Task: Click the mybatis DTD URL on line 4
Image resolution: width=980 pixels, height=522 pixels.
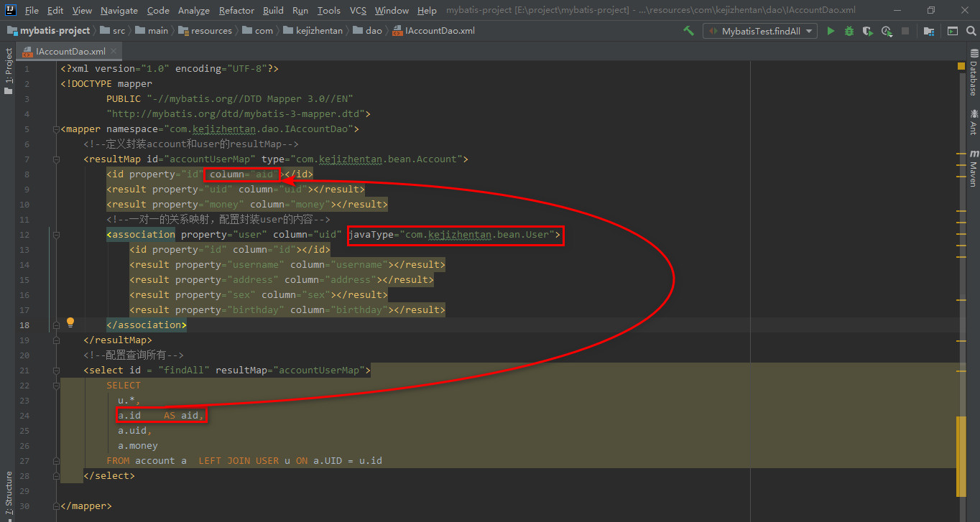Action: (236, 114)
